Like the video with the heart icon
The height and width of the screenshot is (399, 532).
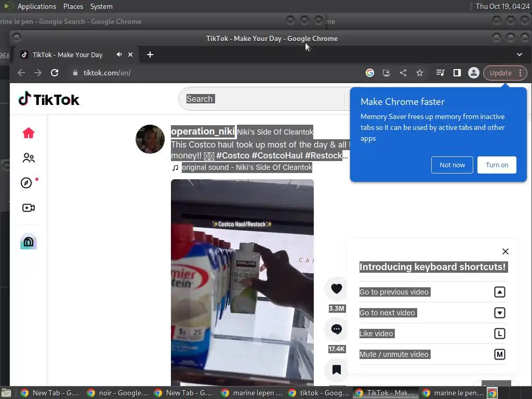pos(336,289)
